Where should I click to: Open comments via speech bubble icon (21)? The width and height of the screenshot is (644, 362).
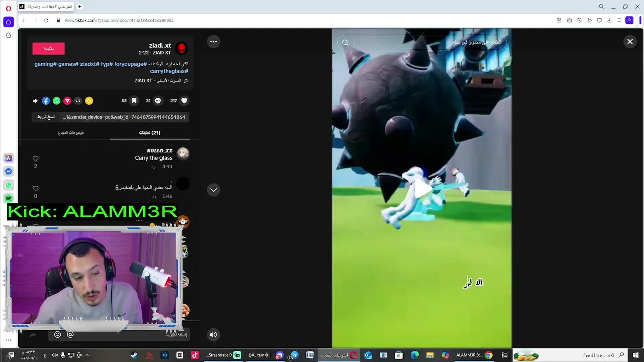point(158,101)
